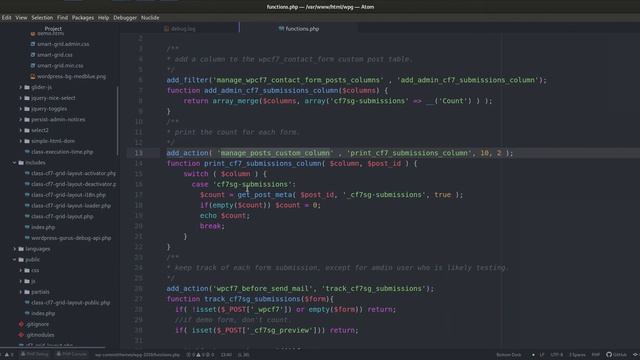Select the functions.php editor tab
Screen dimensions: 640x360
(299, 29)
